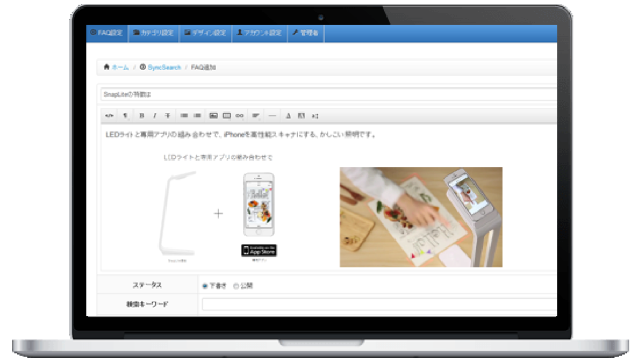Click the FAQ追加 breadcrumb text
The image size is (640, 360).
coord(203,67)
